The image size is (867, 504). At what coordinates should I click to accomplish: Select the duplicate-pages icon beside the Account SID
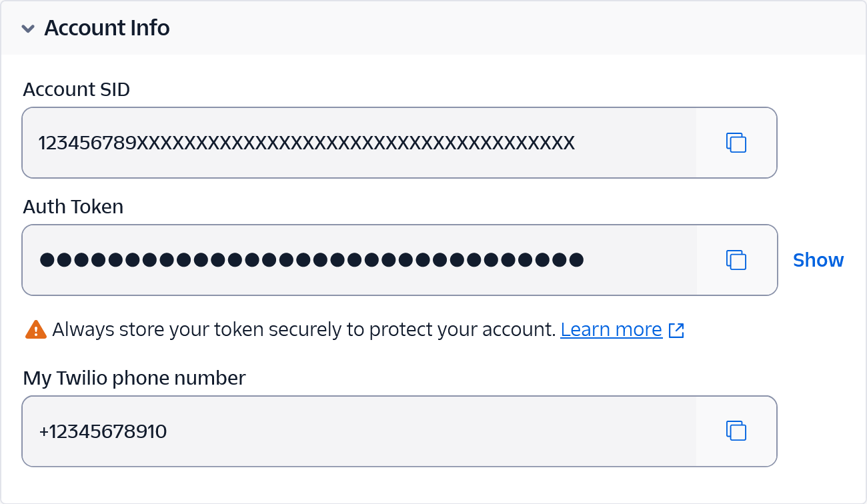736,143
